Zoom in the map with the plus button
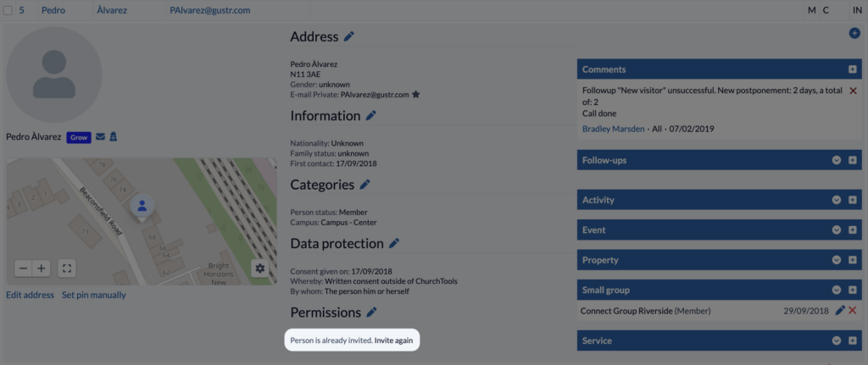Image resolution: width=868 pixels, height=365 pixels. tap(41, 268)
